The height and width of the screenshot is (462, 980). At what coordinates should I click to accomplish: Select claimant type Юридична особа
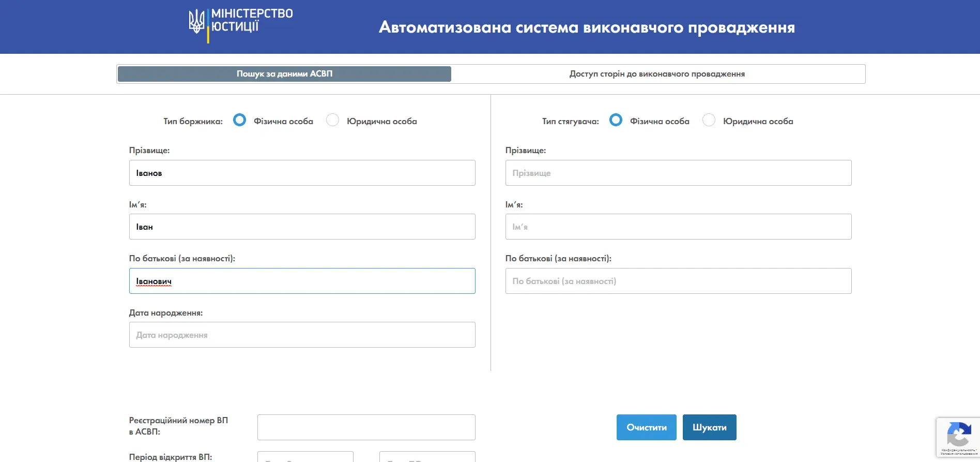[709, 121]
